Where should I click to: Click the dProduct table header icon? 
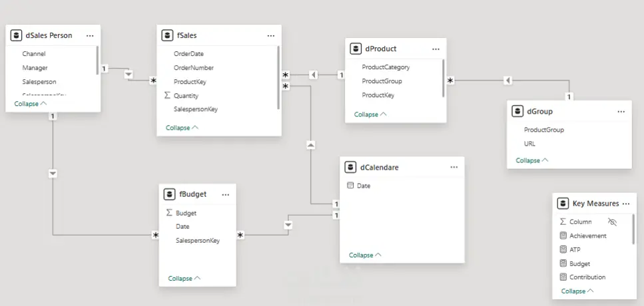coord(356,49)
